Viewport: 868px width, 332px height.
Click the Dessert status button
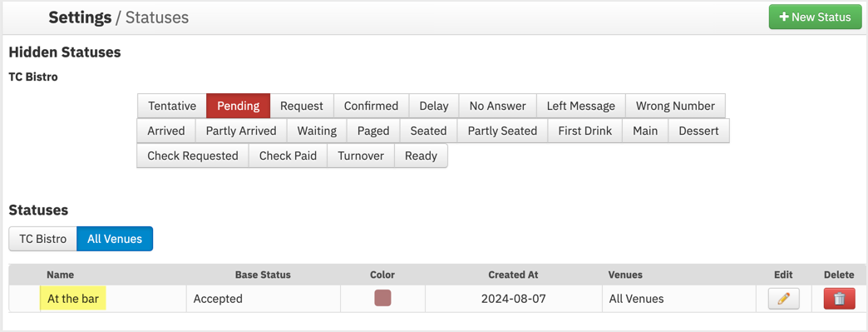pyautogui.click(x=698, y=131)
